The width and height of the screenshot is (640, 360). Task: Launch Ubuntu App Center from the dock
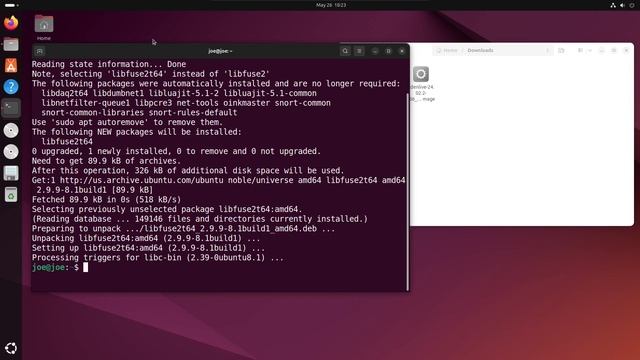click(x=11, y=65)
